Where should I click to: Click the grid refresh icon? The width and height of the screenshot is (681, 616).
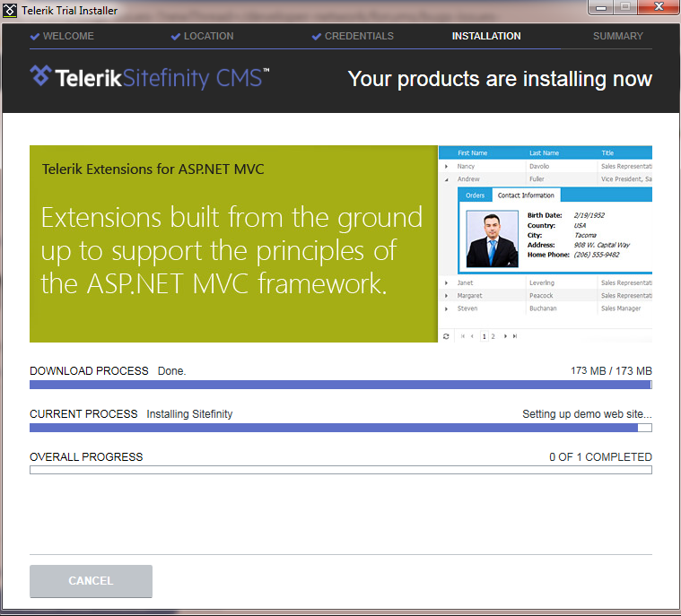446,336
